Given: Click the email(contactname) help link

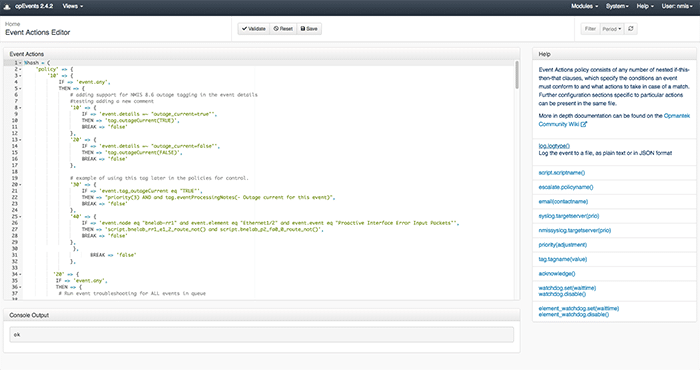Looking at the screenshot, I should click(563, 202).
